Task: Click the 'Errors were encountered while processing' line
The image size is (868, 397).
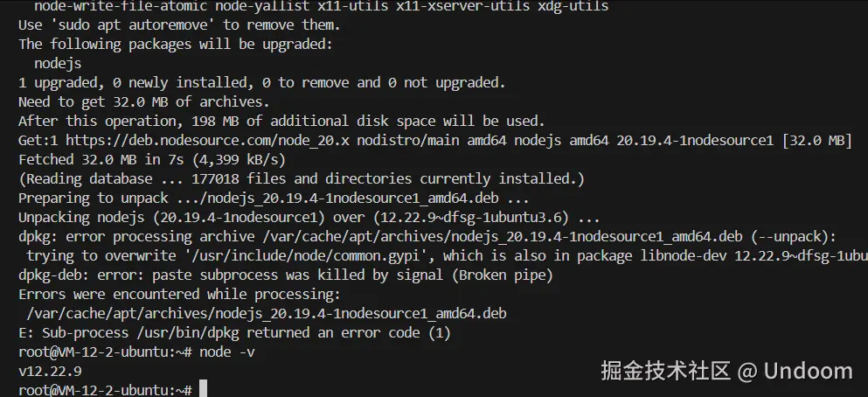Action: [x=180, y=295]
